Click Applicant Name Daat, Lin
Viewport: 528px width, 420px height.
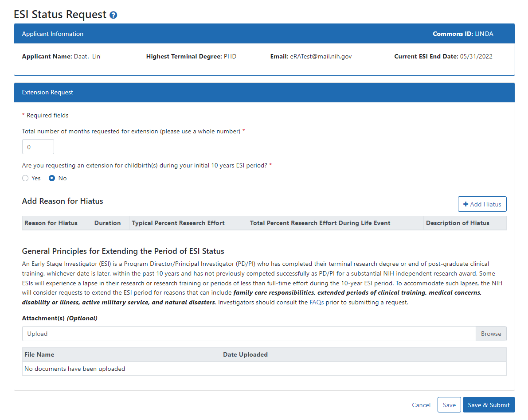(61, 57)
